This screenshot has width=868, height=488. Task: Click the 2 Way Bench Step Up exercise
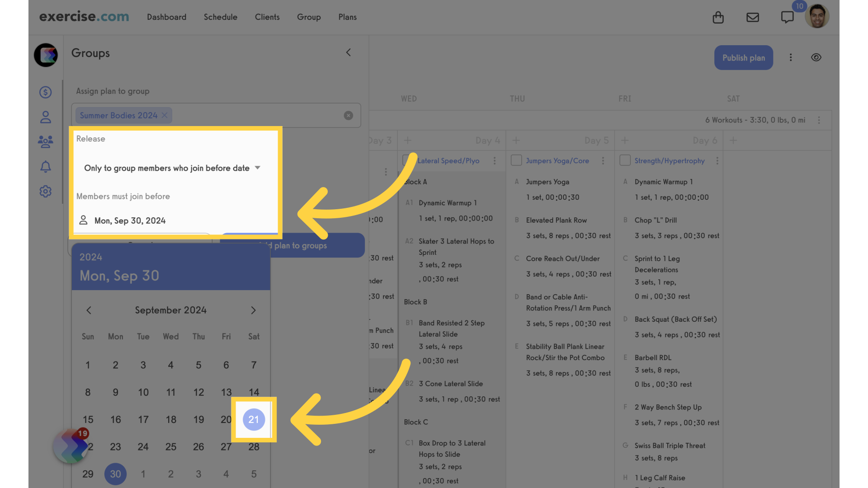[x=668, y=407]
